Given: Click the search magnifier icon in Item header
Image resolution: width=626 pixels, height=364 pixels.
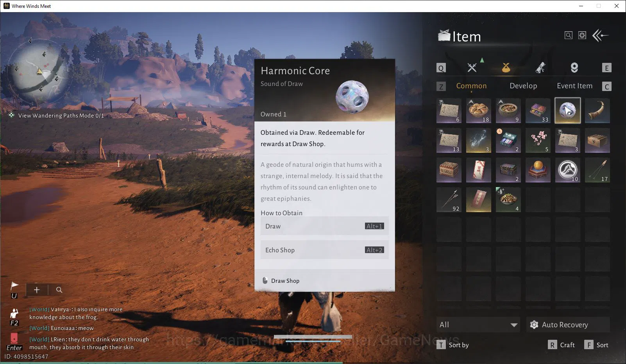Looking at the screenshot, I should tap(569, 36).
